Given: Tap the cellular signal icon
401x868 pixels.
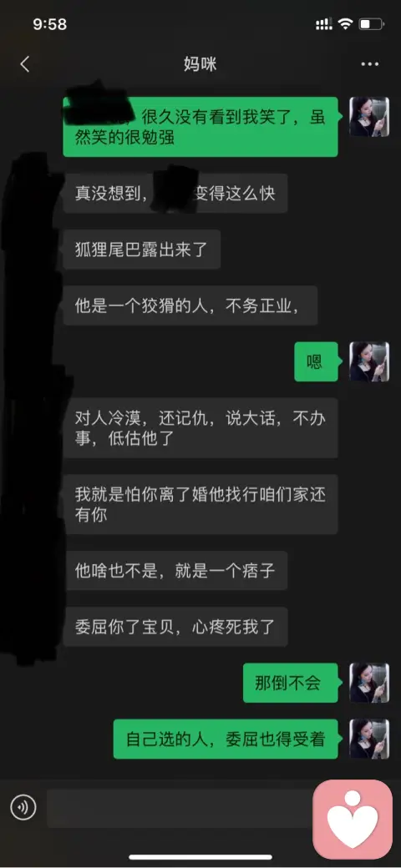Looking at the screenshot, I should pos(324,24).
